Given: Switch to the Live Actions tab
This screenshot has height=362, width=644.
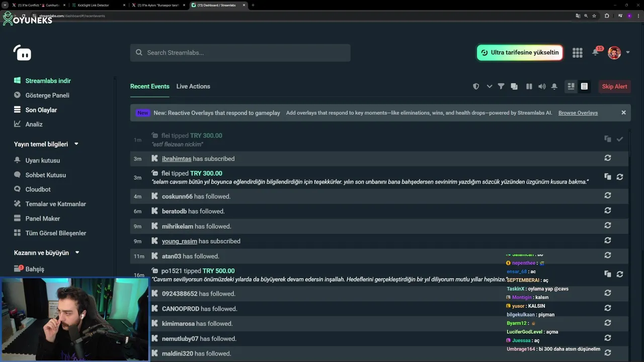Looking at the screenshot, I should [x=193, y=86].
